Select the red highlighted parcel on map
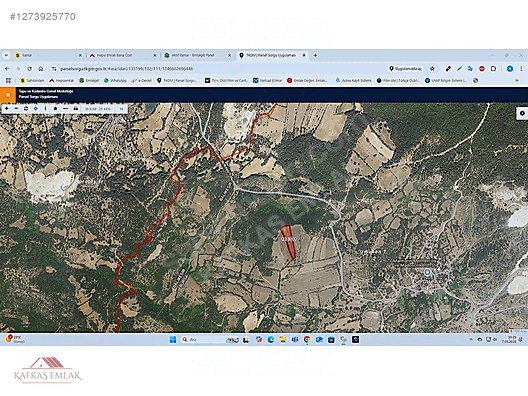The width and height of the screenshot is (528, 396). pyautogui.click(x=288, y=242)
